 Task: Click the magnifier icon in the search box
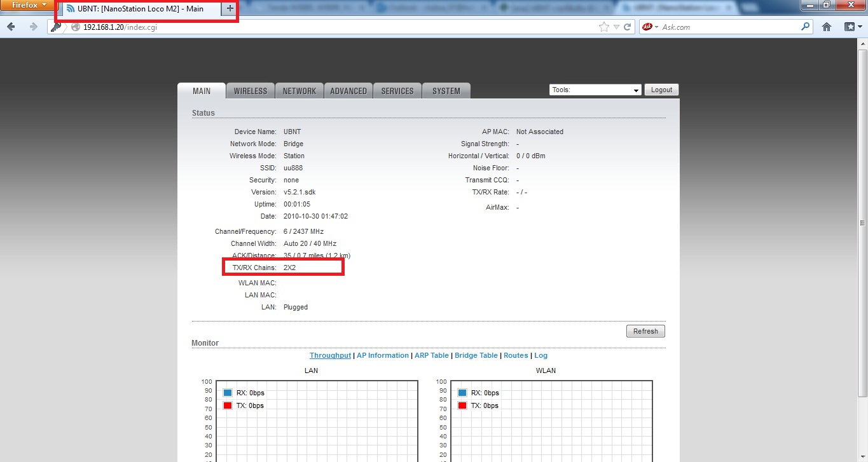coord(806,27)
